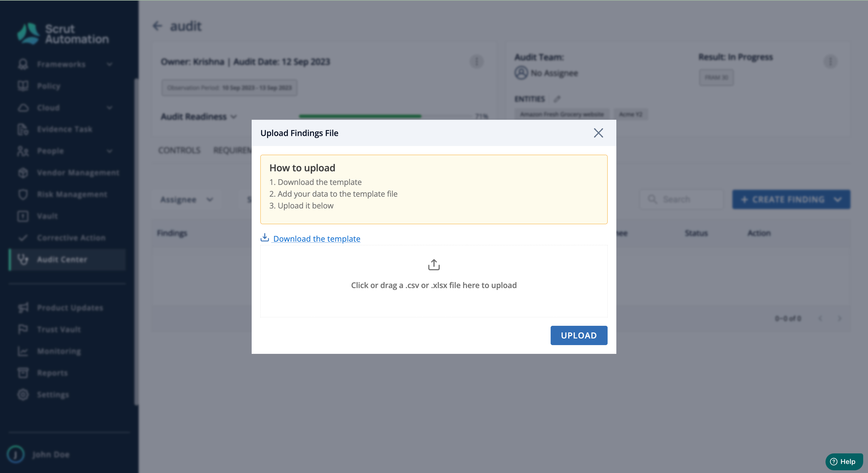Open Vendor Management section
868x473 pixels.
click(x=78, y=173)
